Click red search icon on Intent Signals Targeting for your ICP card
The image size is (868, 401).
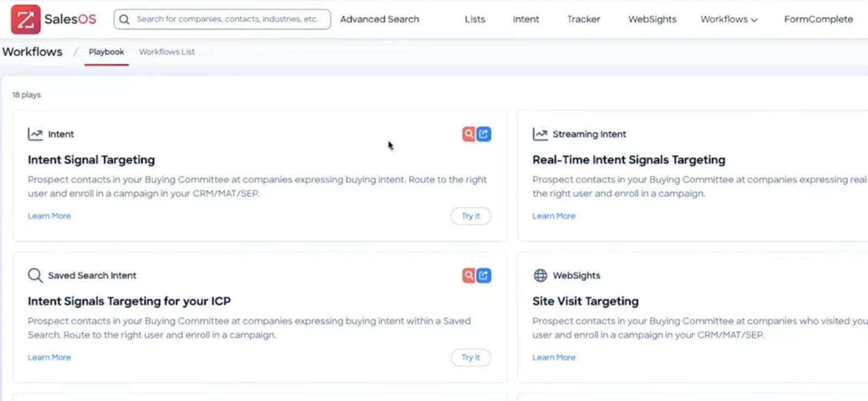[469, 275]
